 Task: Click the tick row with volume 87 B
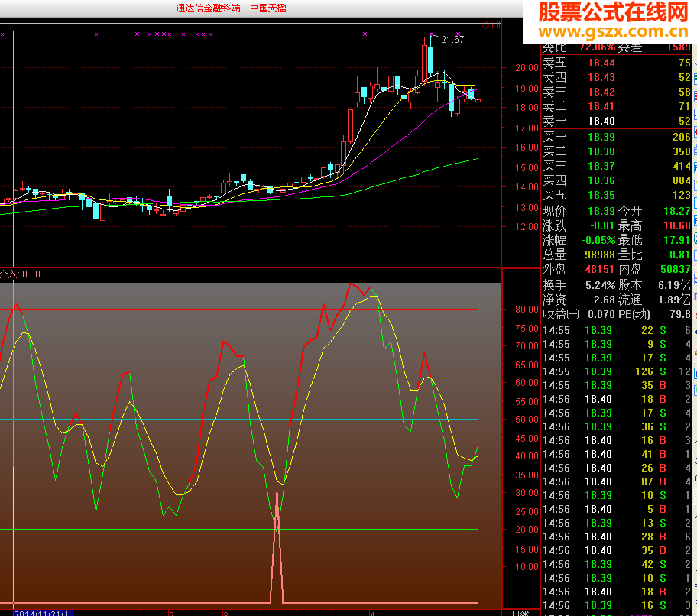point(617,481)
